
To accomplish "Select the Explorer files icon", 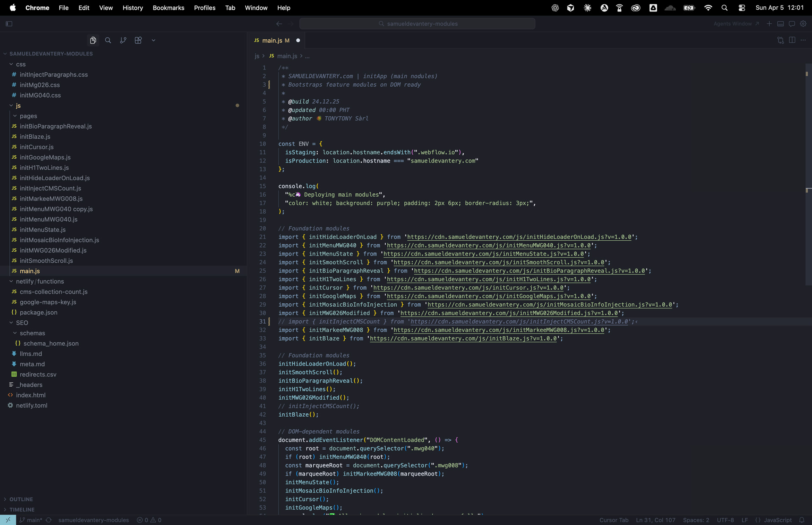I will pos(93,40).
